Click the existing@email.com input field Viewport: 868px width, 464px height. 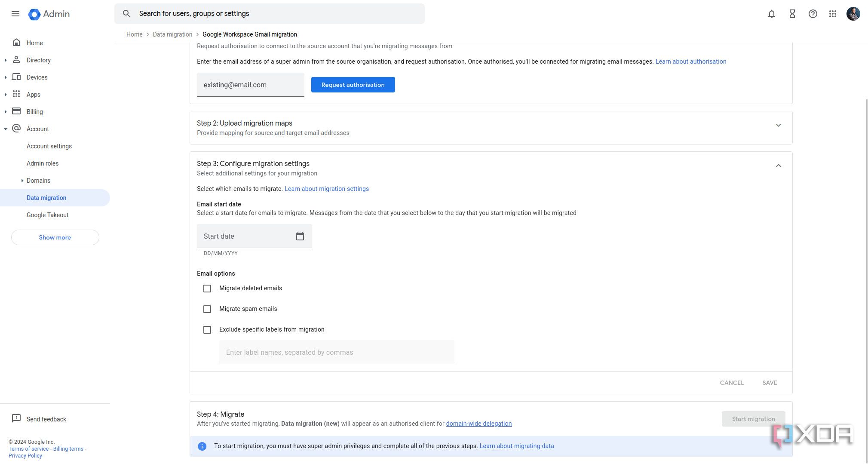point(251,85)
